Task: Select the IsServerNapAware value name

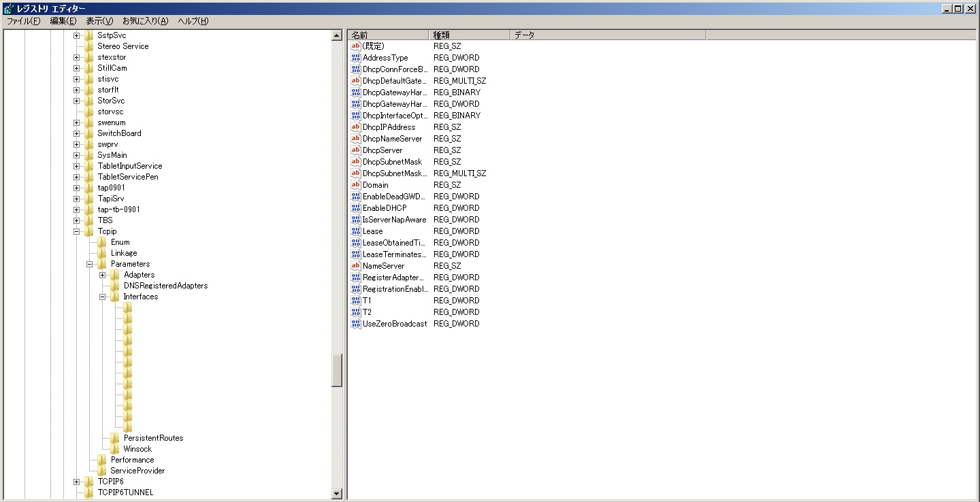Action: click(395, 220)
